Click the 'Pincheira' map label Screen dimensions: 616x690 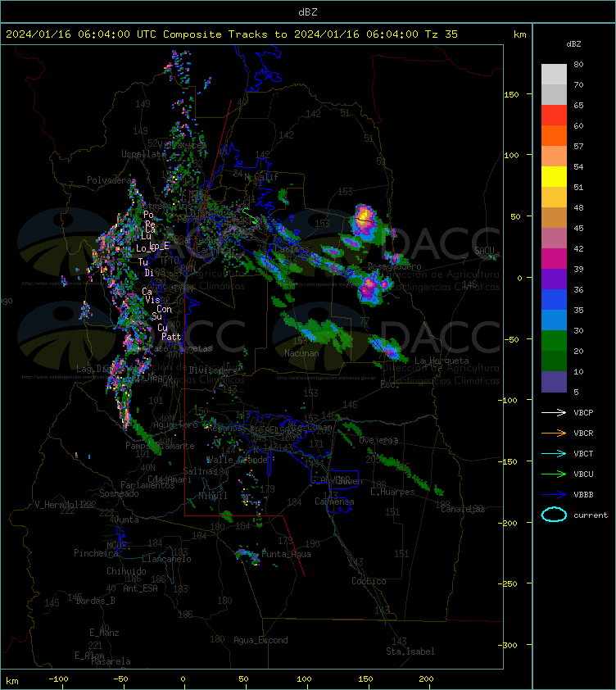coord(96,553)
